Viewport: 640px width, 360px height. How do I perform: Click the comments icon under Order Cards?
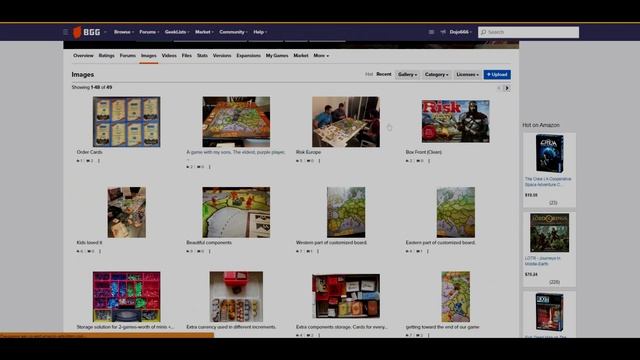click(x=88, y=161)
